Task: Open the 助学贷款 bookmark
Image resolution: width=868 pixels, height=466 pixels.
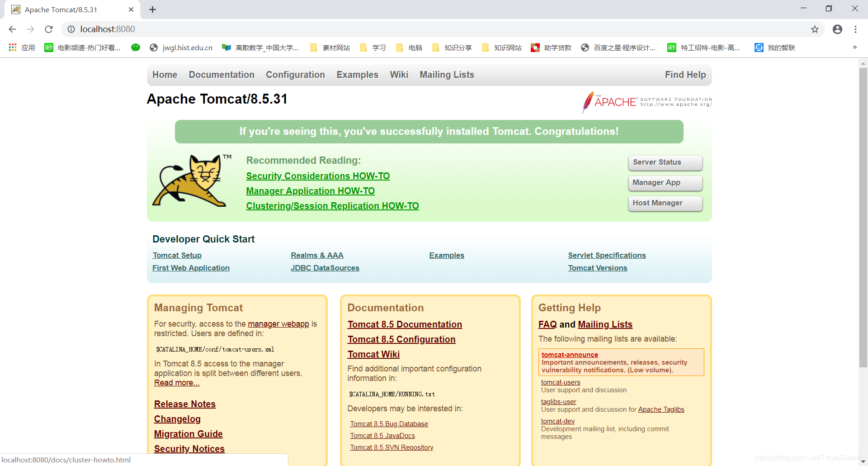Action: (552, 48)
